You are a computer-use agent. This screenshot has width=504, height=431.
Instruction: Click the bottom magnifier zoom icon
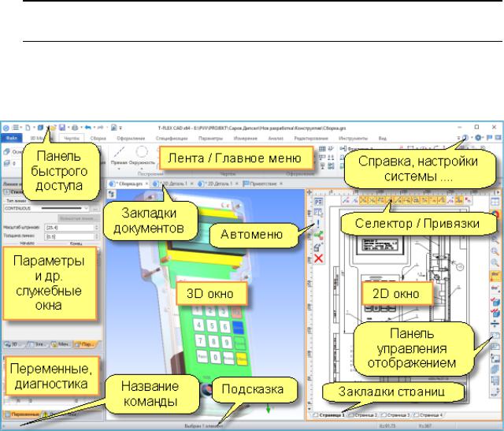(495, 263)
